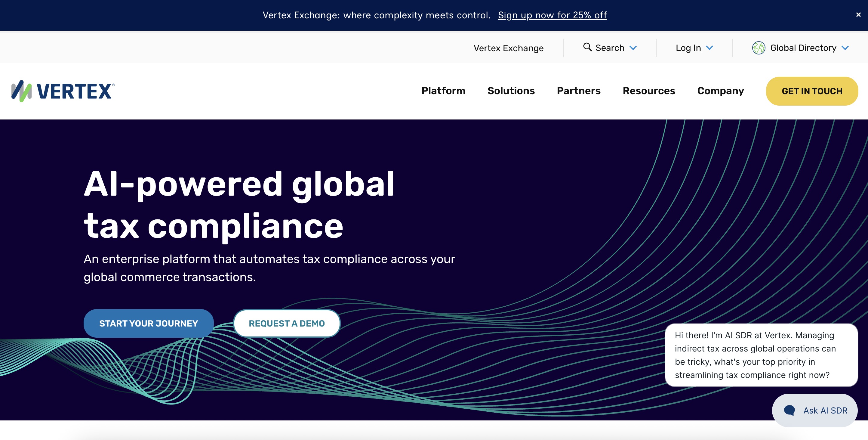Screen dimensions: 868x440
Task: Click the Global Directory globe icon
Action: tap(759, 48)
